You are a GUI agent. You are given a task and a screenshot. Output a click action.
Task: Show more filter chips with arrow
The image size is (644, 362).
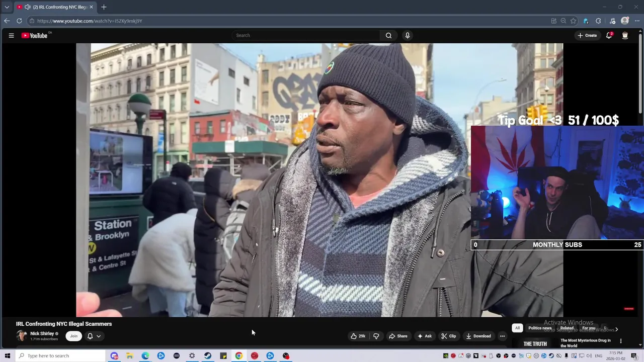(x=616, y=329)
